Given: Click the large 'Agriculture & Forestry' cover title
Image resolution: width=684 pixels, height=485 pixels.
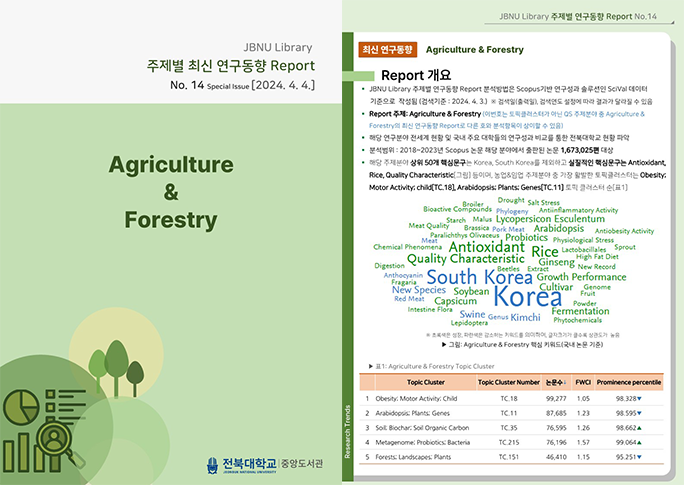Looking at the screenshot, I should tap(171, 191).
